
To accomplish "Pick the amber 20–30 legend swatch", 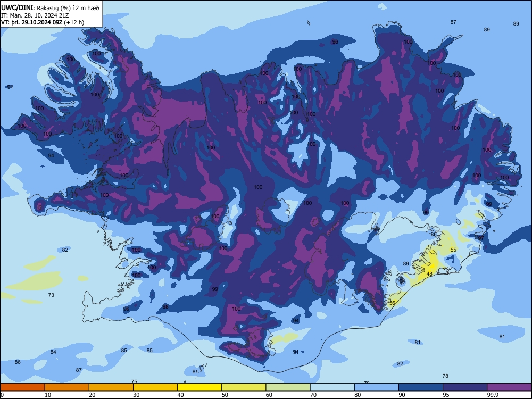I will point(111,387).
